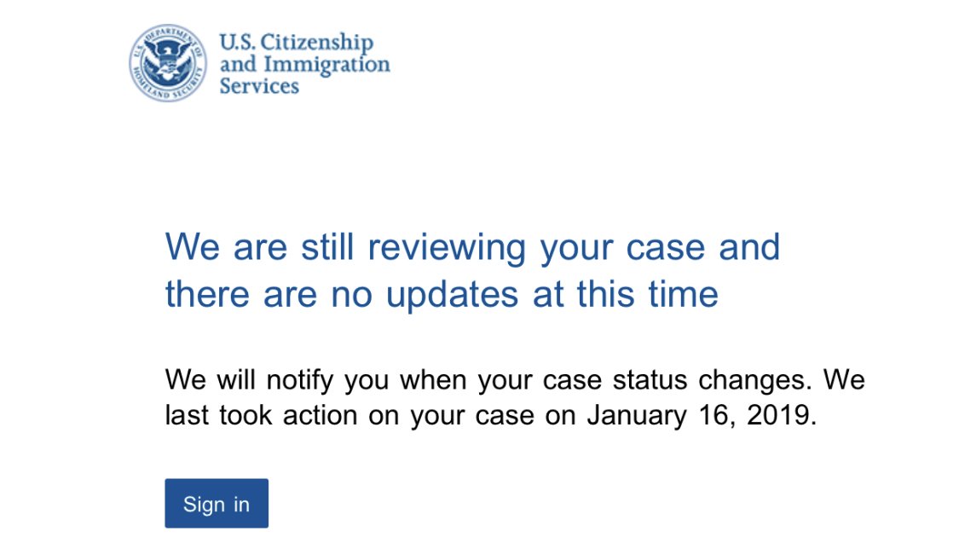Click the Sign in button
The height and width of the screenshot is (560, 959).
(x=217, y=503)
